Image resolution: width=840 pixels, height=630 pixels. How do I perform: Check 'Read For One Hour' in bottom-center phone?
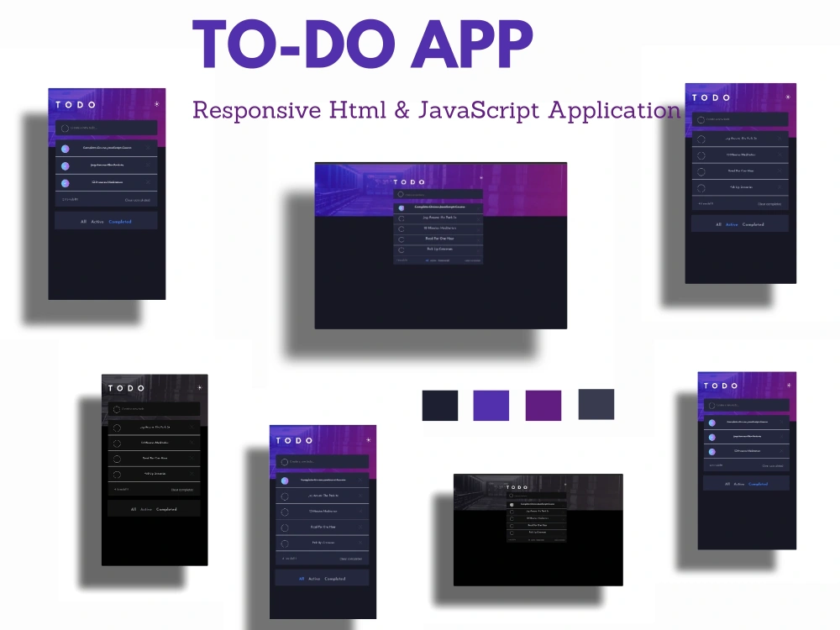(x=285, y=528)
